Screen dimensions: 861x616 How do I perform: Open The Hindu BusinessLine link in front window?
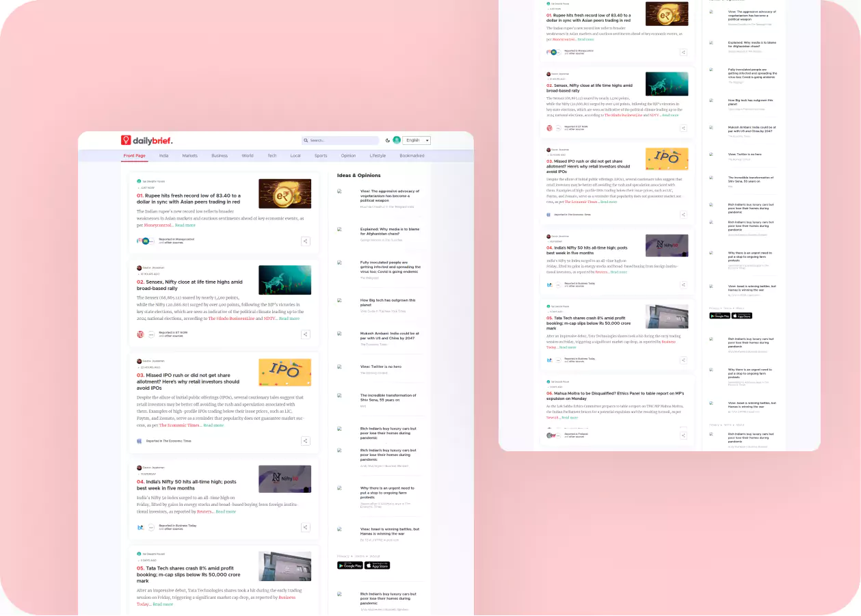point(231,319)
